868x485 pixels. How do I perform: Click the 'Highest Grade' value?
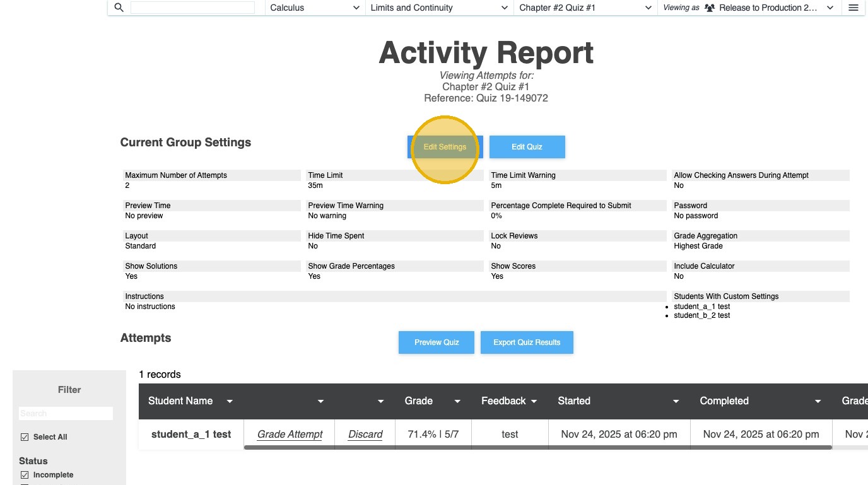(x=698, y=246)
